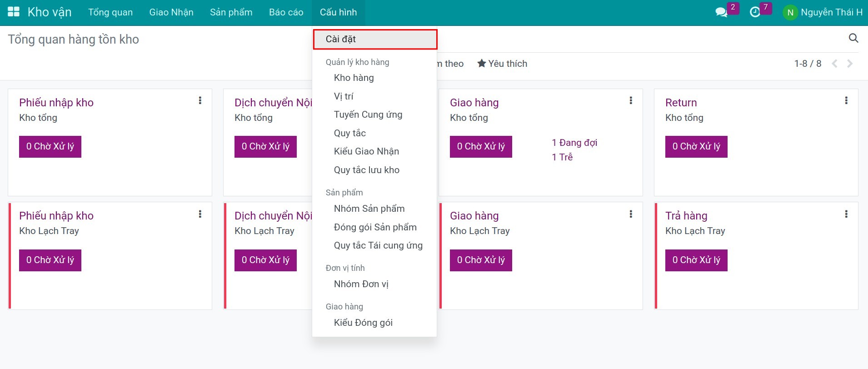868x369 pixels.
Task: Select Kho hàng menu entry
Action: click(374, 78)
